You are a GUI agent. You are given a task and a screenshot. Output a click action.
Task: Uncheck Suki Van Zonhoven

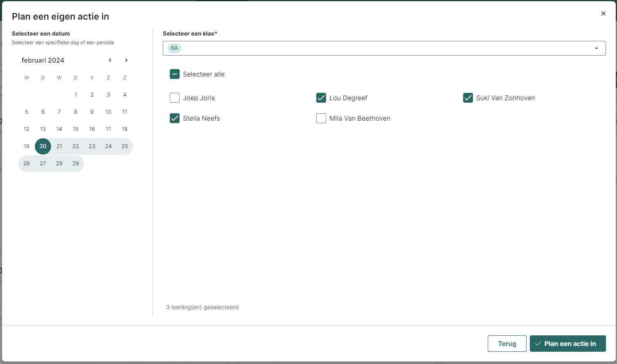pyautogui.click(x=468, y=98)
